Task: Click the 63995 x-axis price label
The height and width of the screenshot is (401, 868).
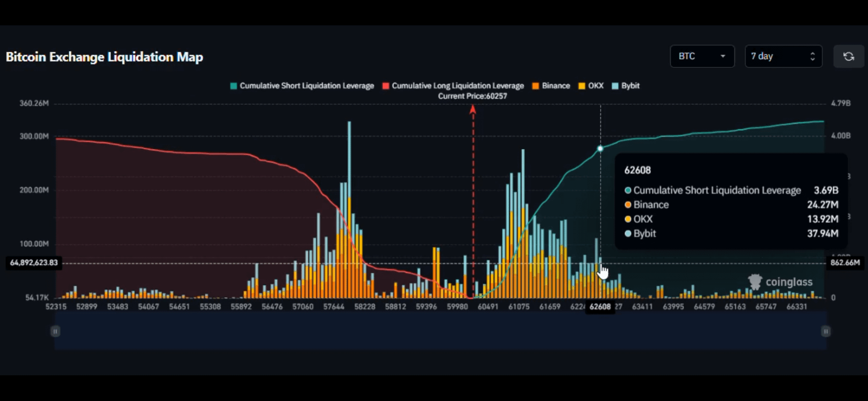Action: coord(673,307)
